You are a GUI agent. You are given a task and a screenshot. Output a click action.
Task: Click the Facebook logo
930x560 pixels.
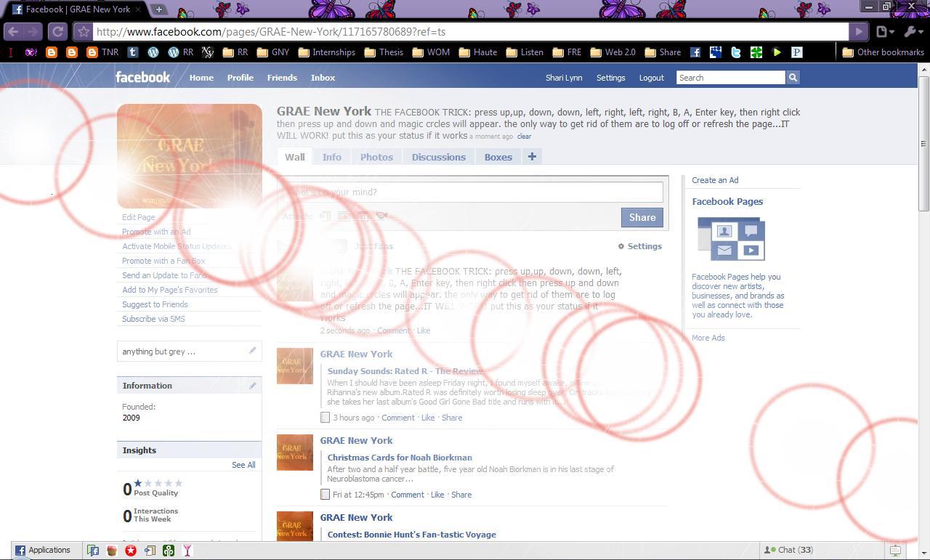click(142, 77)
